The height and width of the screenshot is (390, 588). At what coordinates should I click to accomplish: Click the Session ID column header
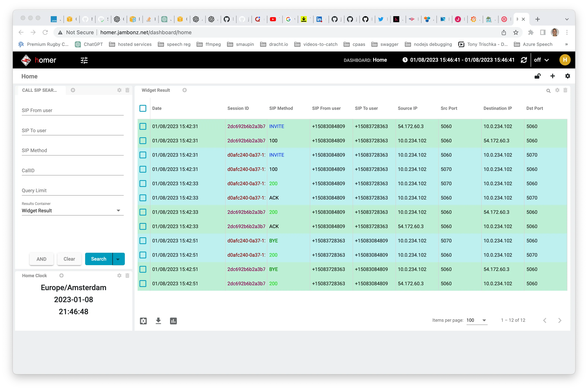coord(238,109)
